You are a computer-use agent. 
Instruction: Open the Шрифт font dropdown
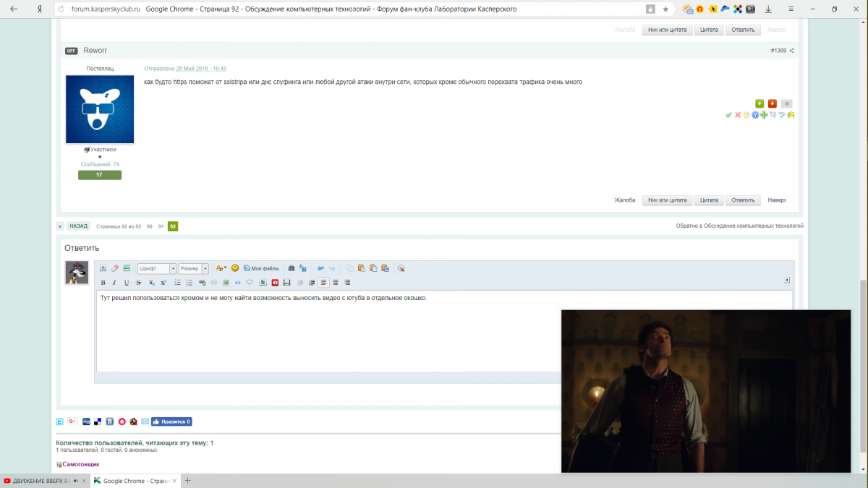[x=157, y=268]
